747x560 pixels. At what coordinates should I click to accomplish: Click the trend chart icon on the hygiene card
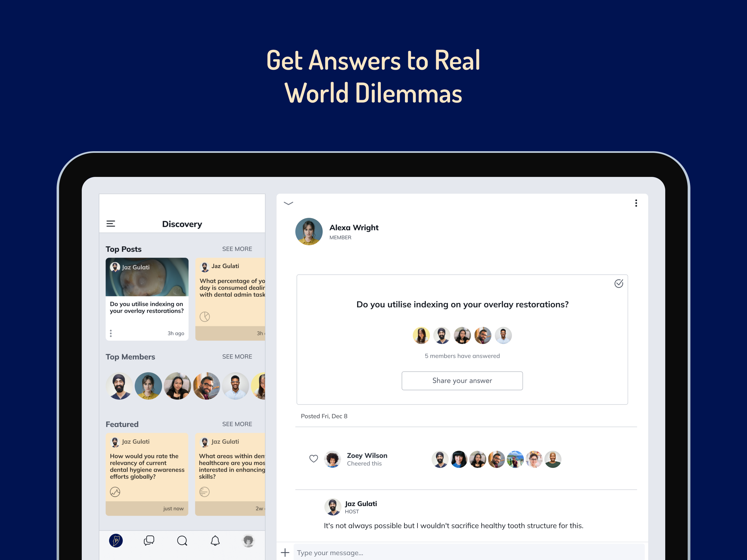click(x=115, y=492)
